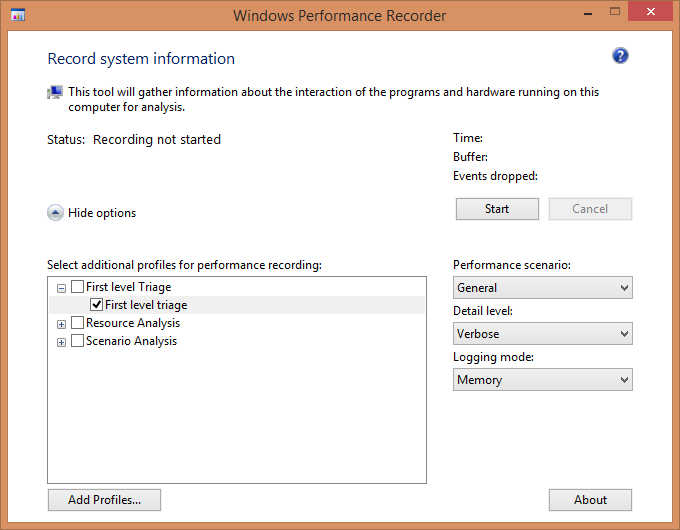Minimize the Windows Performance Recorder window

pyautogui.click(x=588, y=13)
